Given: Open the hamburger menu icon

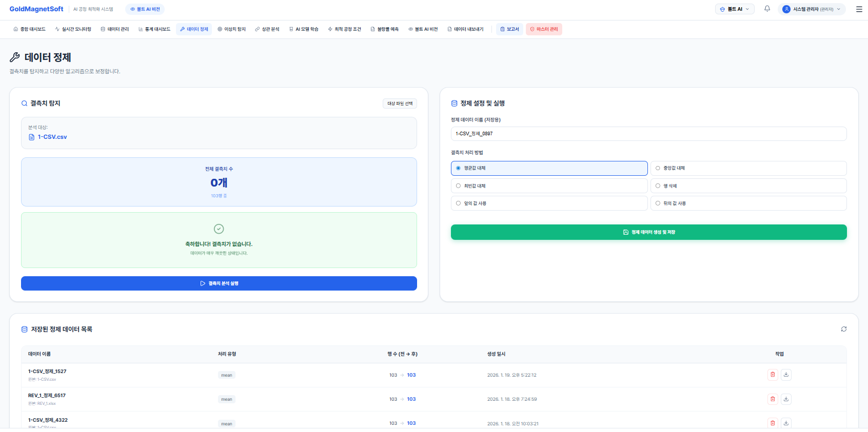Looking at the screenshot, I should (859, 9).
